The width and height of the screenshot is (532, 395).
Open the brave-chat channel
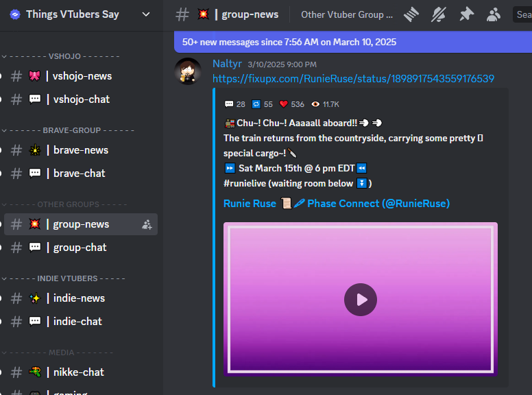coord(81,173)
